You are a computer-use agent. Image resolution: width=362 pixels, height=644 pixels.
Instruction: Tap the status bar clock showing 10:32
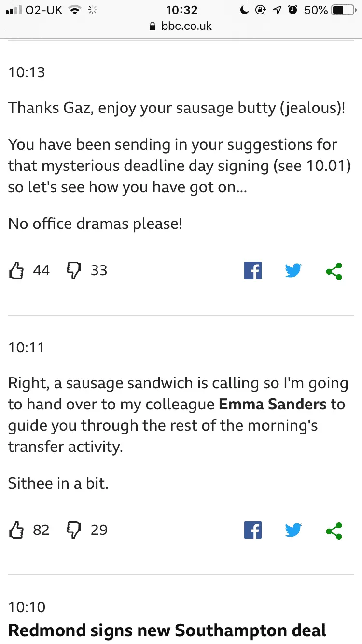181,10
